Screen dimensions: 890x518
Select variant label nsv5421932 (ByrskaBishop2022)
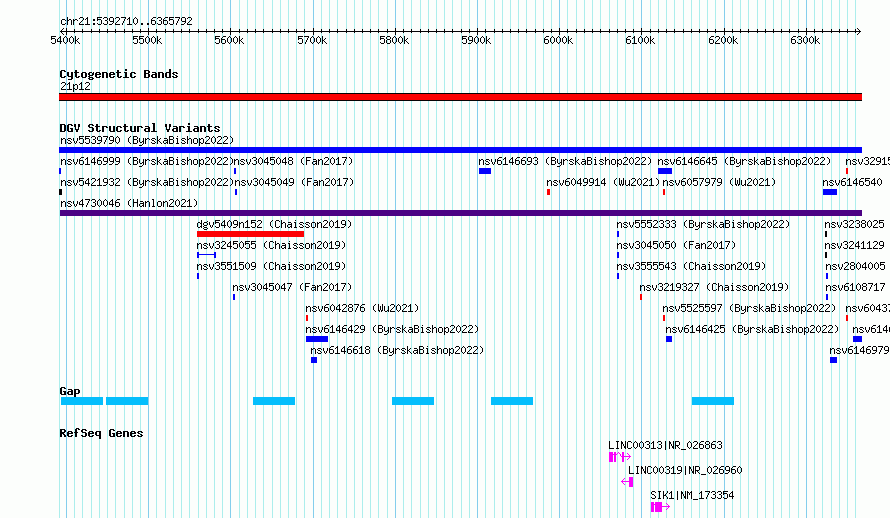(x=147, y=182)
